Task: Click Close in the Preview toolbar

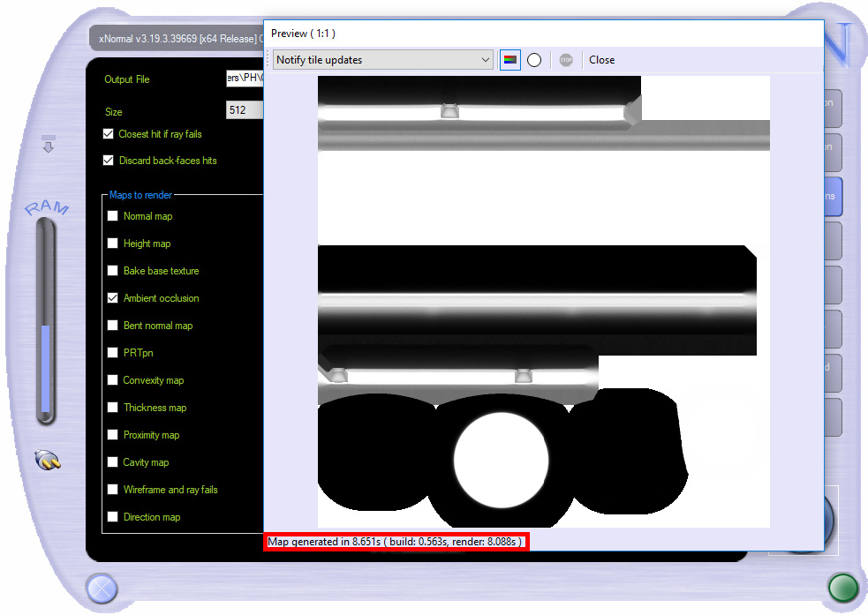Action: tap(601, 60)
